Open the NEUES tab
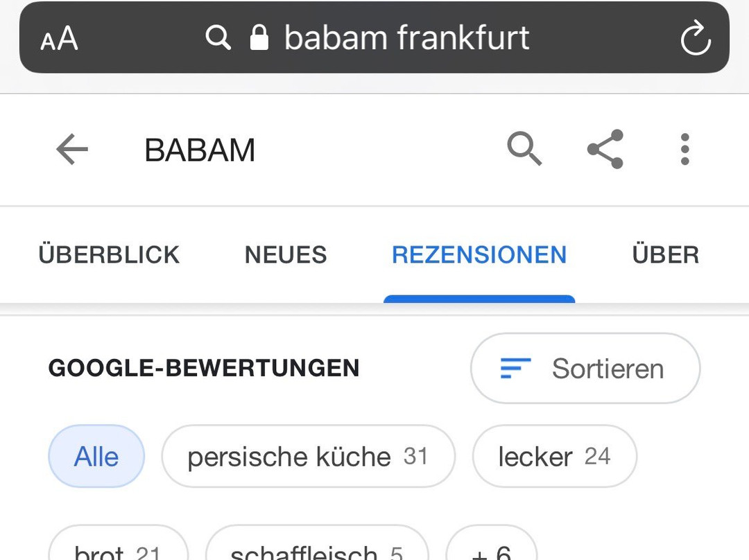The width and height of the screenshot is (749, 560). coord(286,255)
